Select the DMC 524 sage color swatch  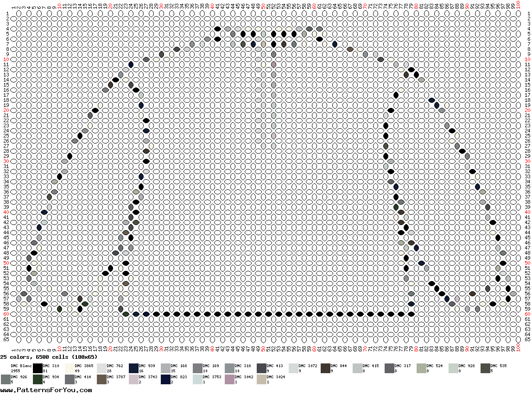tap(421, 368)
